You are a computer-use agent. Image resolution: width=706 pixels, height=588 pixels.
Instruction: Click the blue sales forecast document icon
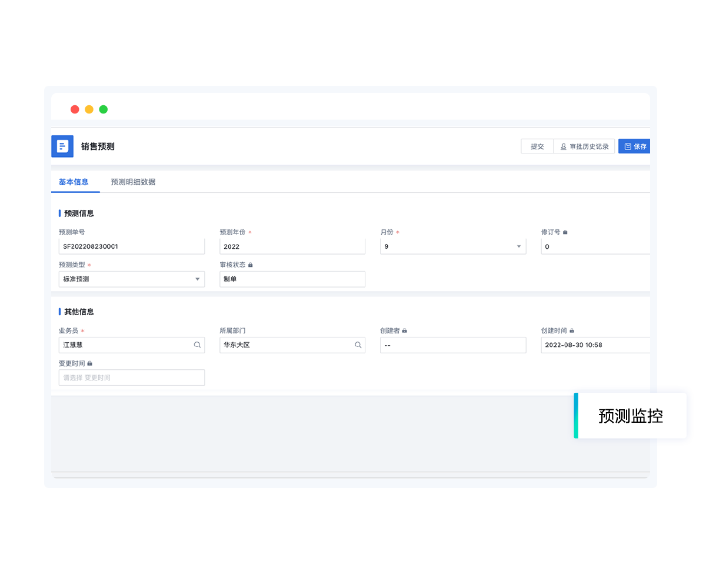pyautogui.click(x=62, y=146)
